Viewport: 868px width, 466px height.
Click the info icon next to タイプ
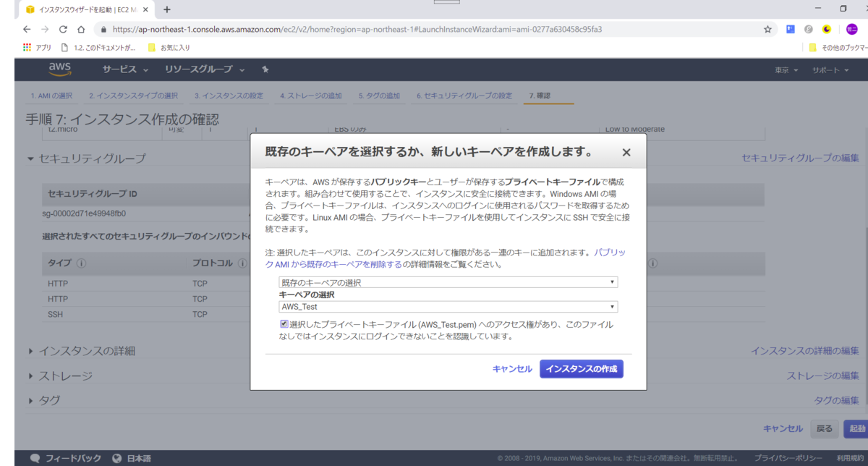(81, 263)
